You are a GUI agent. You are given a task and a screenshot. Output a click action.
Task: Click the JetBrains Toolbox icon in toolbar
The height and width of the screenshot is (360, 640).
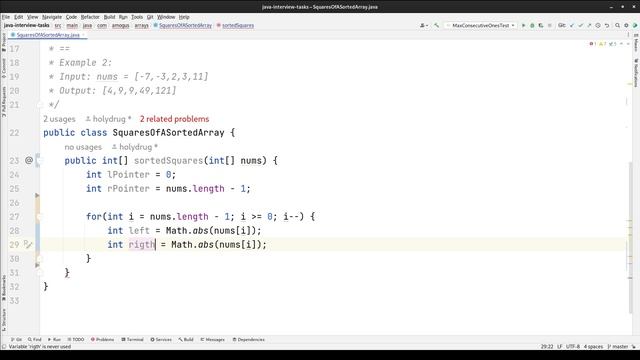(x=635, y=25)
